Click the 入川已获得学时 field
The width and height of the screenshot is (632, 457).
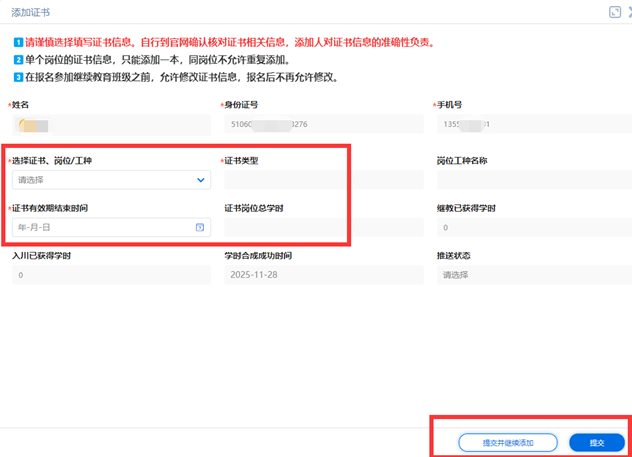pyautogui.click(x=110, y=275)
